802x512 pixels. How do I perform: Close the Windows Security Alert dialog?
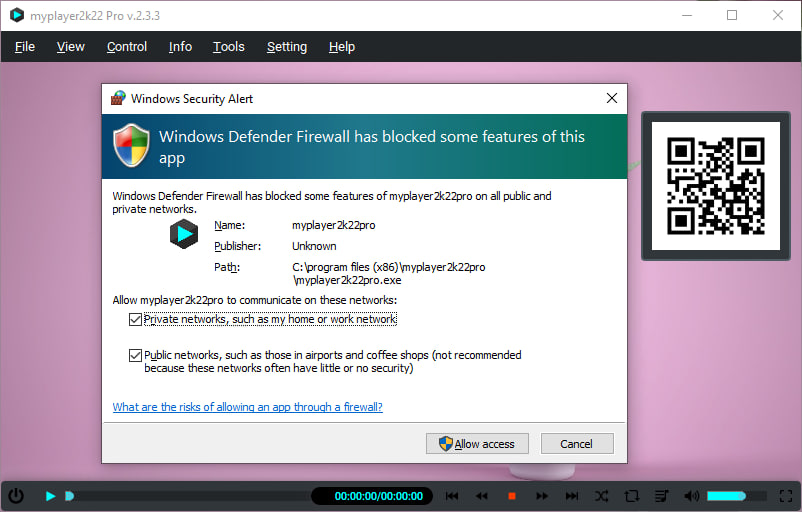(x=612, y=98)
